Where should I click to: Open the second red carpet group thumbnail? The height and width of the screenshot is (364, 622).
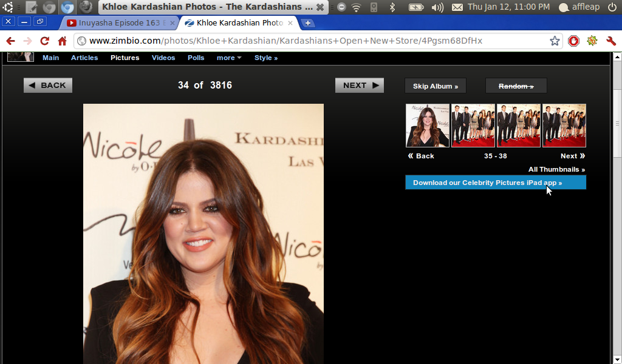pyautogui.click(x=473, y=126)
